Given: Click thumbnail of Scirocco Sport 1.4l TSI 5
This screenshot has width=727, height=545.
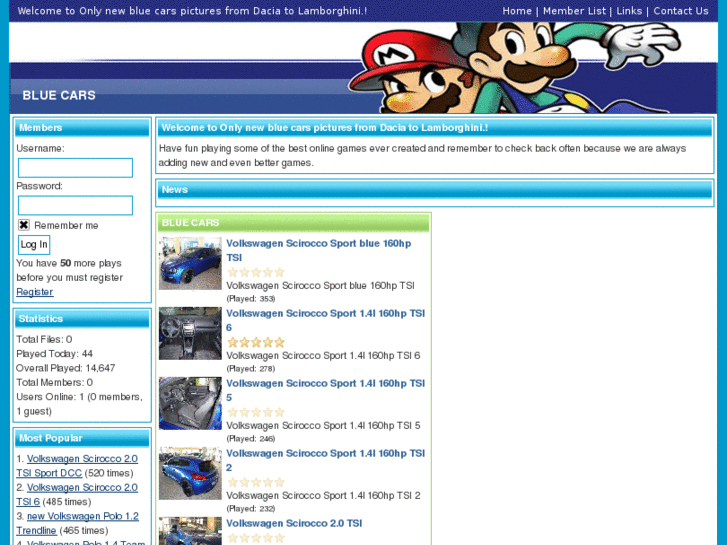Looking at the screenshot, I should pyautogui.click(x=190, y=404).
